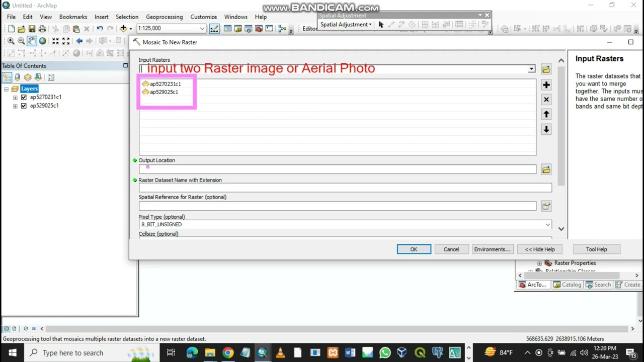Open the Geoprocessing menu
644x362 pixels.
[x=165, y=17]
